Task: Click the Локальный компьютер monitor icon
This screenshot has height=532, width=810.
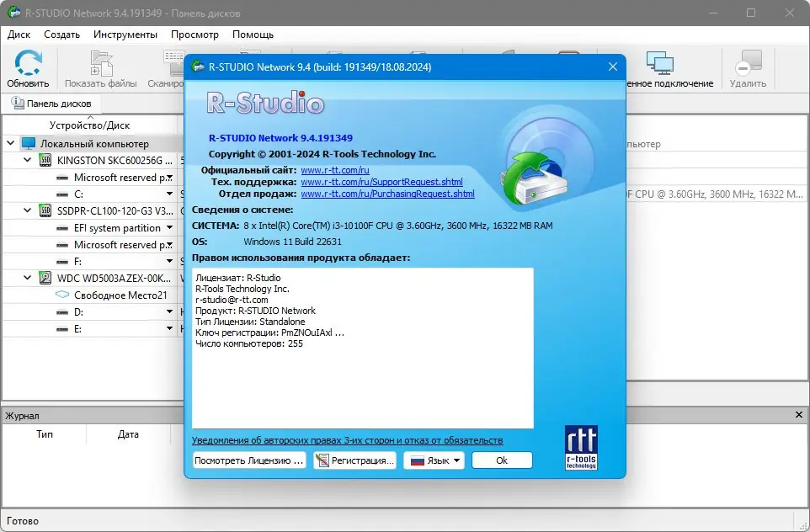Action: [x=29, y=144]
